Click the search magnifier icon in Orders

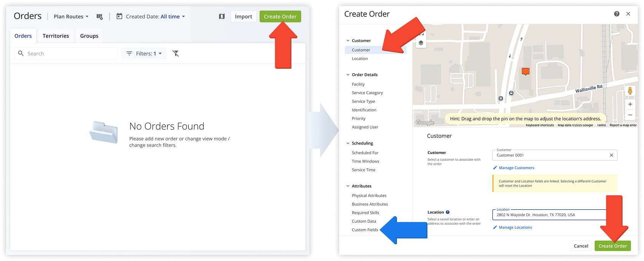coord(21,54)
